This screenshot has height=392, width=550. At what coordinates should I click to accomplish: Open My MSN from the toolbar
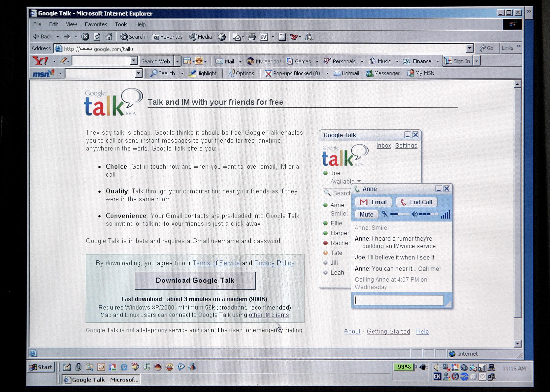click(420, 73)
